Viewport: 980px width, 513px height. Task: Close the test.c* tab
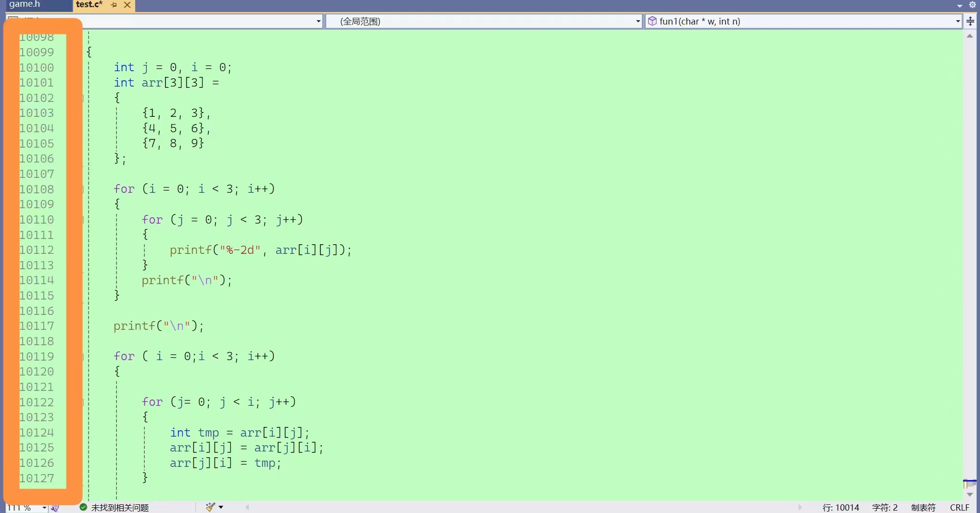(x=127, y=5)
